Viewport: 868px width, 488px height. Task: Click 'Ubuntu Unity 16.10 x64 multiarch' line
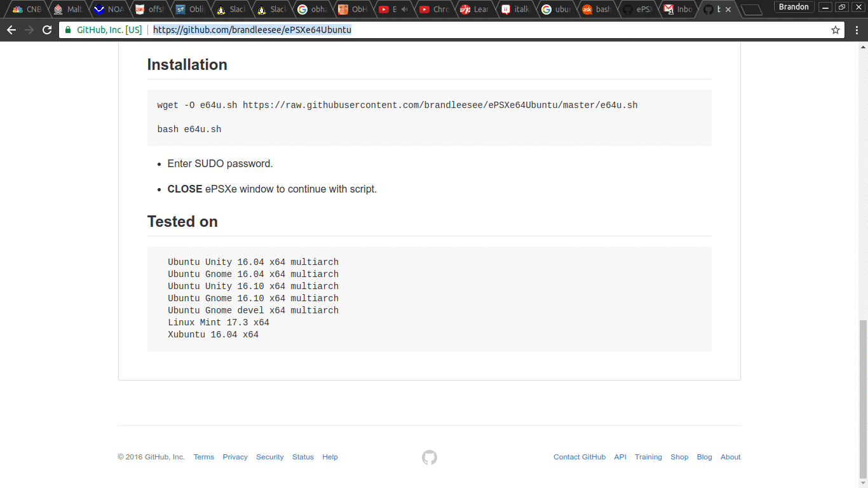pyautogui.click(x=253, y=286)
